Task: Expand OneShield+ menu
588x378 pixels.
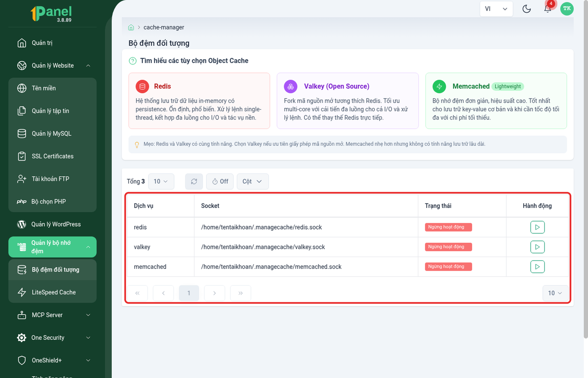Action: 88,360
